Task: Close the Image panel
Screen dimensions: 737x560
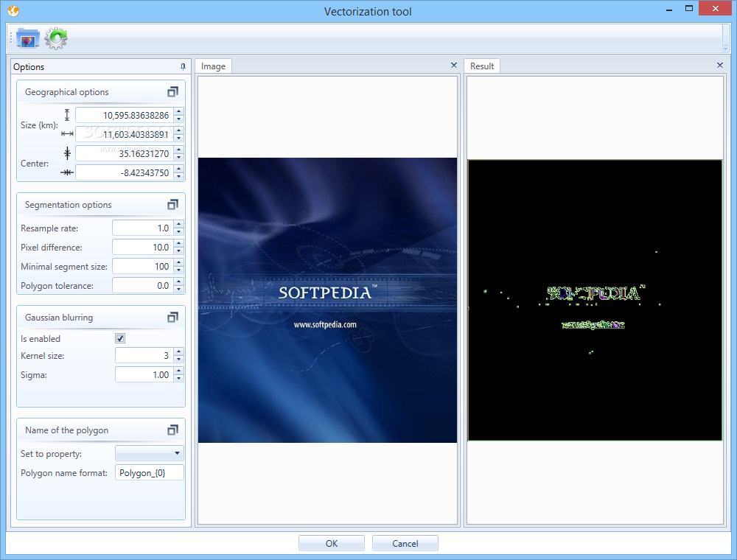Action: (x=453, y=66)
